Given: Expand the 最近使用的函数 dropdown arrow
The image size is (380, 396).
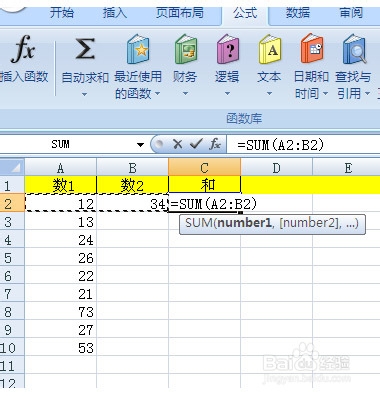Looking at the screenshot, I should pos(157,94).
